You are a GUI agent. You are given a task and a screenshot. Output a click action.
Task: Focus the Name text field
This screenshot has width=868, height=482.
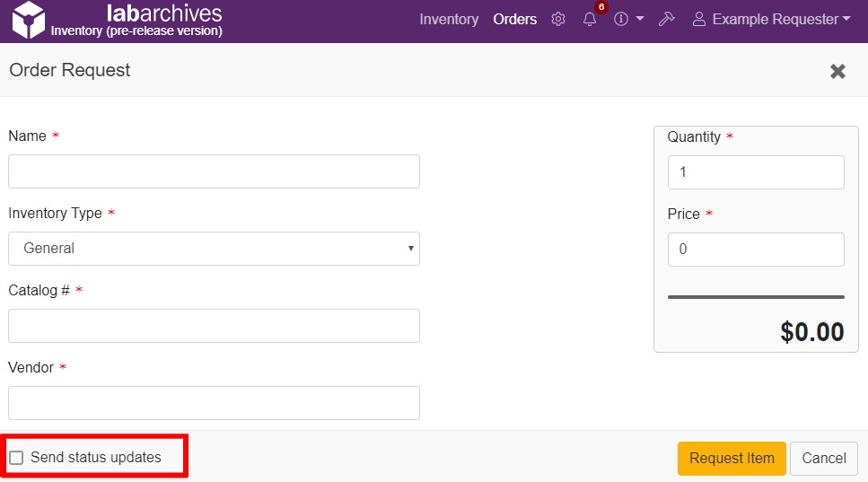[214, 171]
